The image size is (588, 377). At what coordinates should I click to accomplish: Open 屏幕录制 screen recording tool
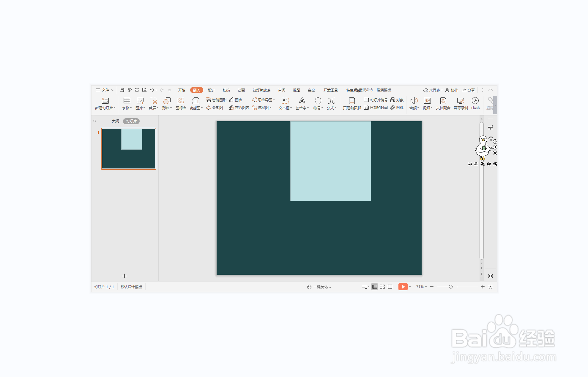[461, 103]
